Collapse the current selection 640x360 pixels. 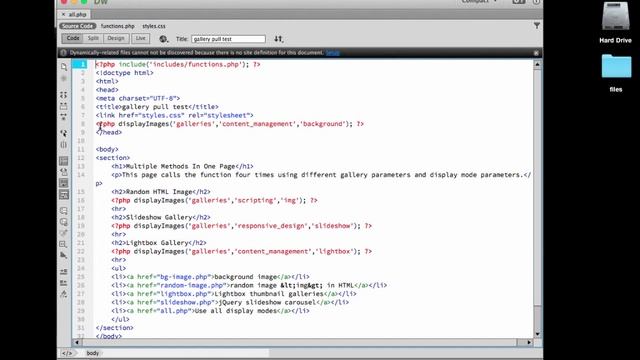coord(64,106)
